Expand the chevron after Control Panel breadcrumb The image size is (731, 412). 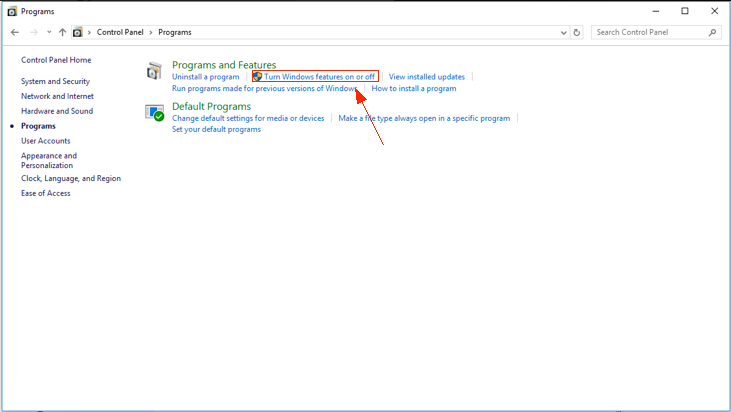[x=152, y=32]
